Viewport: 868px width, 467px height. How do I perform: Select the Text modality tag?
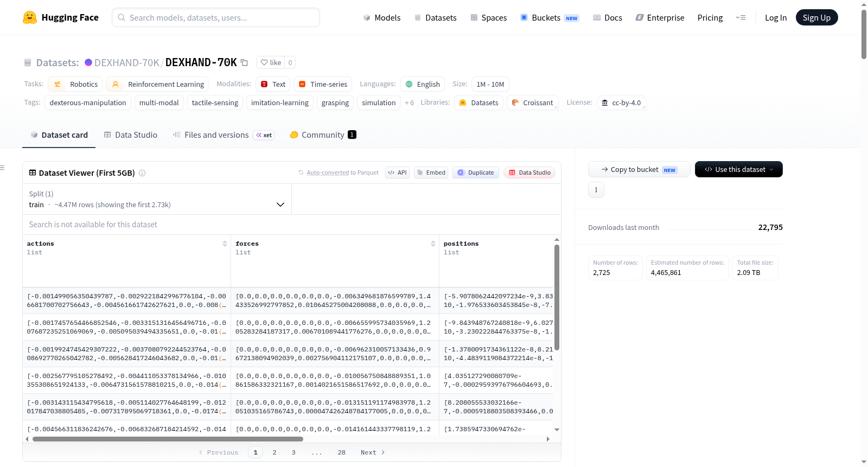(x=273, y=84)
